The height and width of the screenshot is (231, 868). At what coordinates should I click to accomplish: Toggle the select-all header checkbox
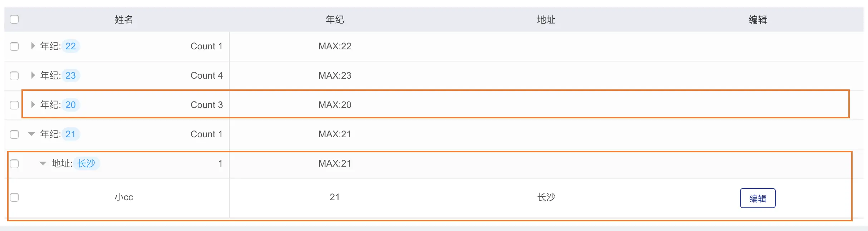click(14, 19)
